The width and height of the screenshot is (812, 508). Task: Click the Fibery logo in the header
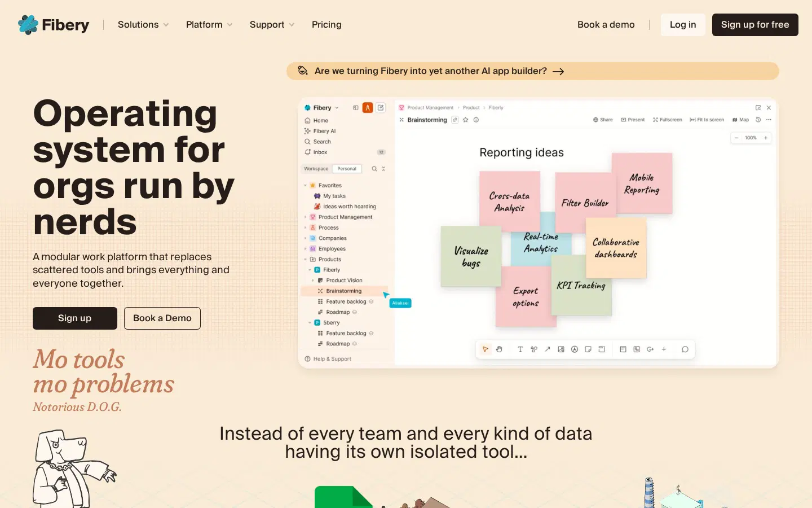[54, 25]
